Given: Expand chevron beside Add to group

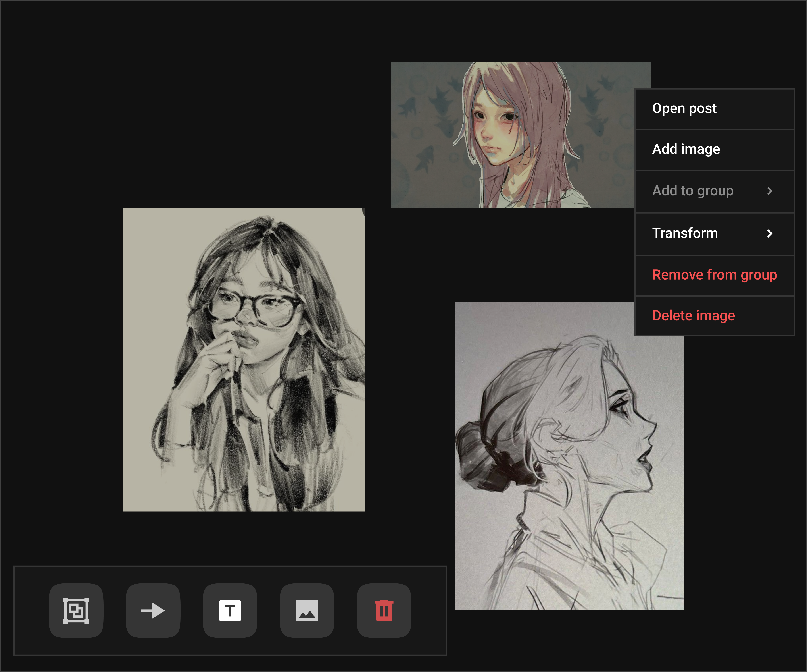Looking at the screenshot, I should [x=769, y=191].
